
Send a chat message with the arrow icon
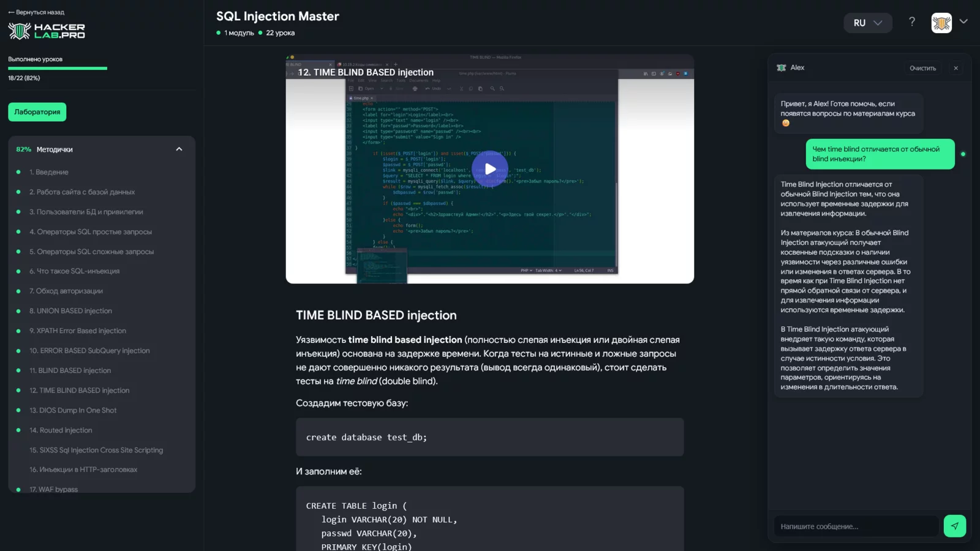954,525
